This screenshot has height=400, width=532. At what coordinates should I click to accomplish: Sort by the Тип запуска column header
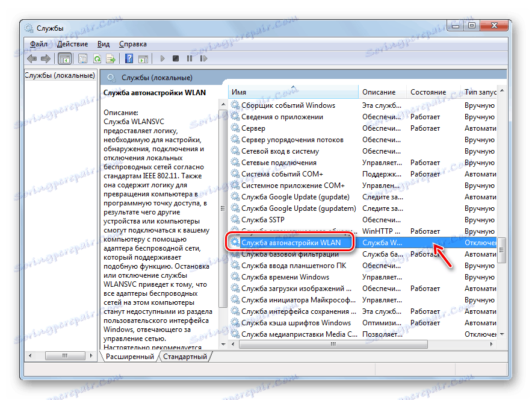479,92
